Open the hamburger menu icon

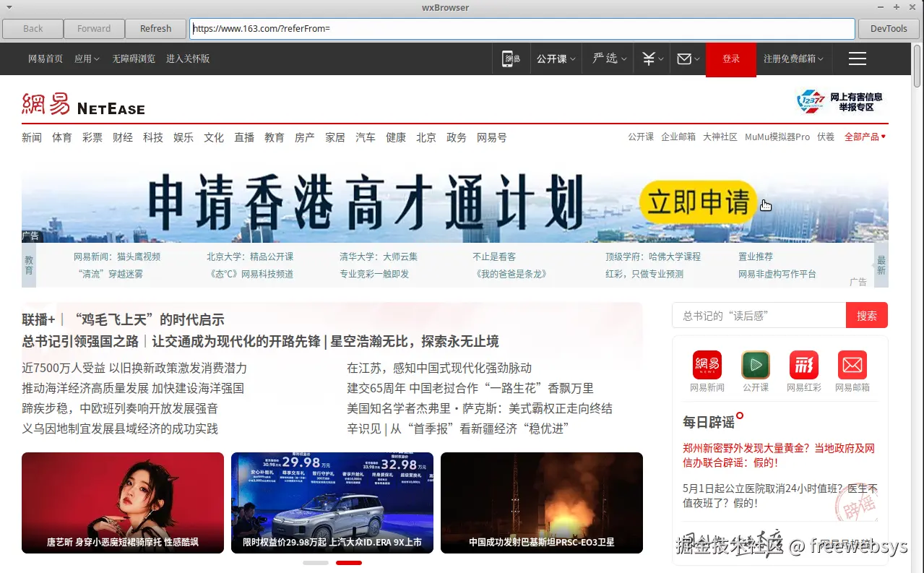coord(858,59)
